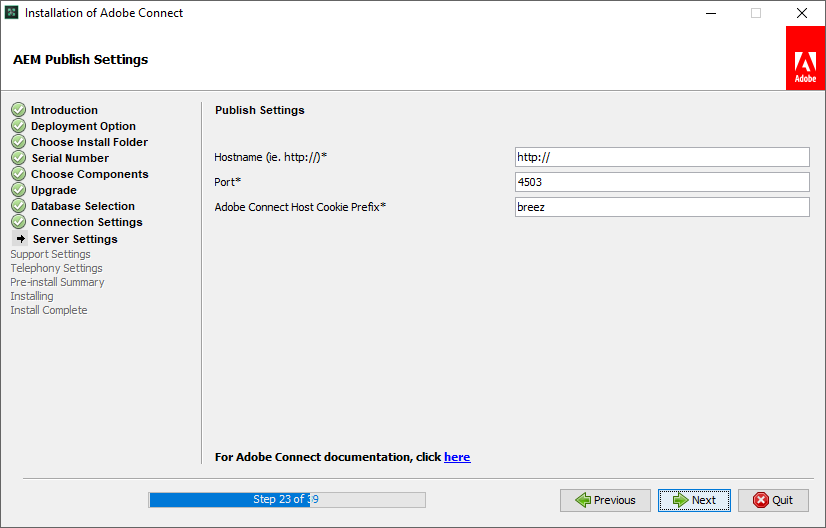The width and height of the screenshot is (826, 528).
Task: Click the Support Settings step text
Action: [x=51, y=254]
